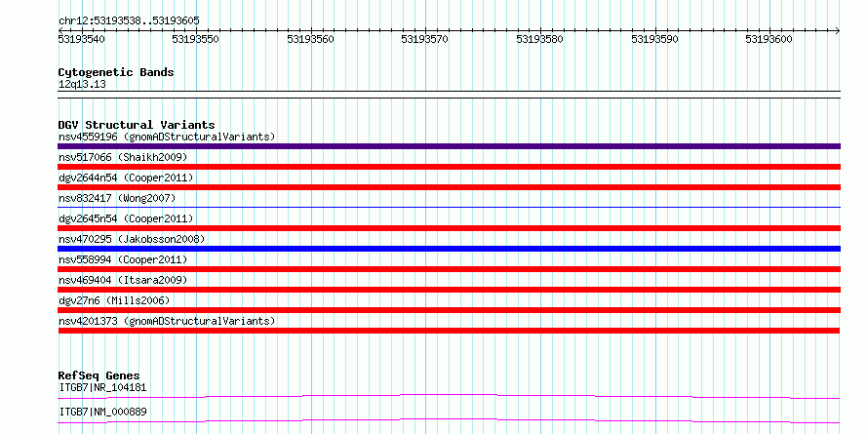Select the red bar under nsv469404

pos(449,290)
